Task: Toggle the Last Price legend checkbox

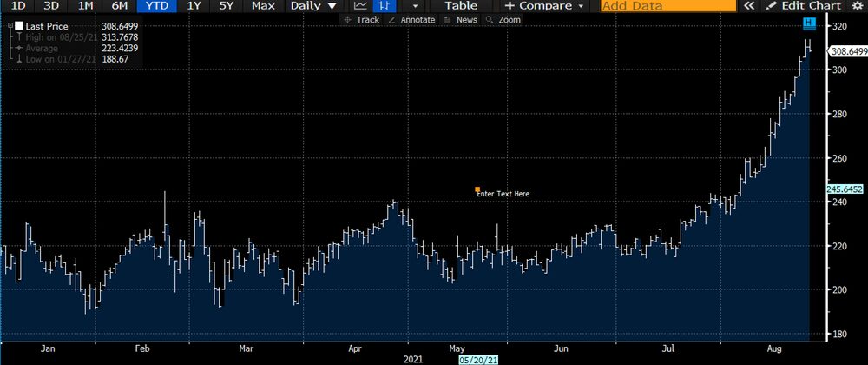Action: [19, 27]
